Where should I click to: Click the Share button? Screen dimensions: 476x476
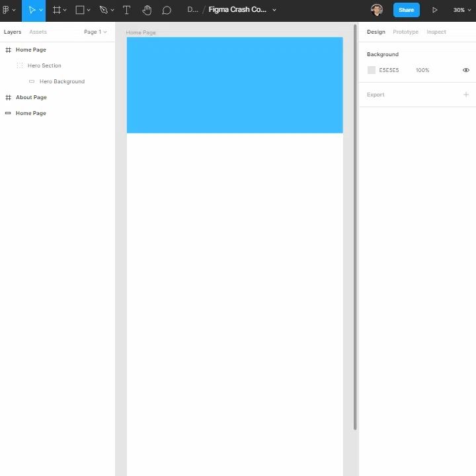tap(406, 10)
